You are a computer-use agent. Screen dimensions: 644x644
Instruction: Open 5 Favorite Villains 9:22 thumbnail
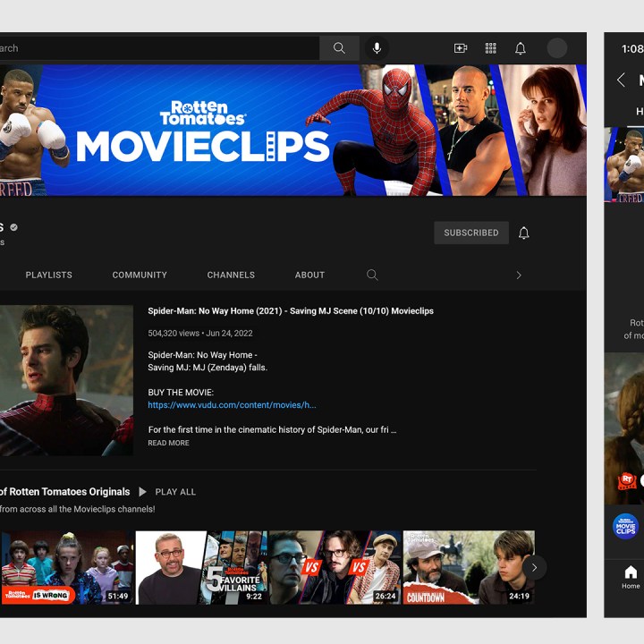(201, 567)
